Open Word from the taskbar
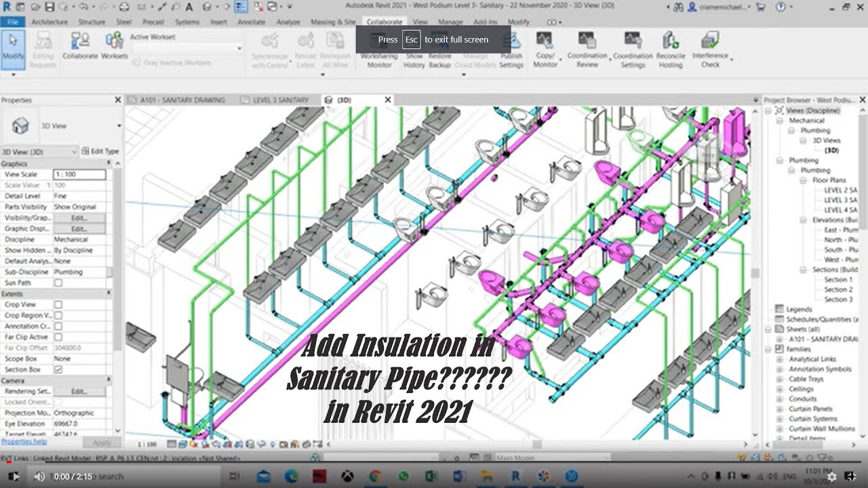868x488 pixels. (460, 476)
